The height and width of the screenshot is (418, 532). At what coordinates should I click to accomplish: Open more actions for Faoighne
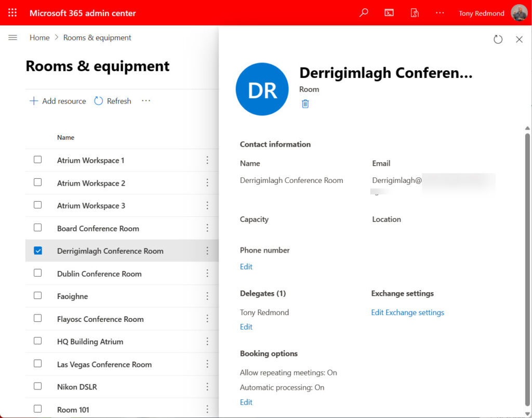click(207, 296)
